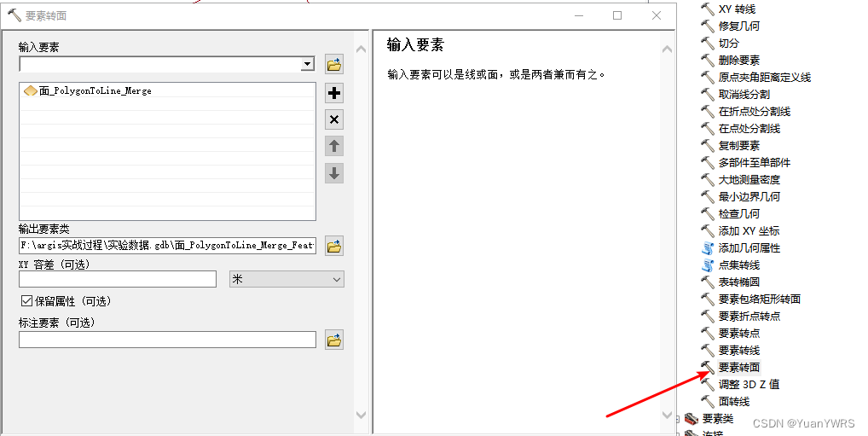The width and height of the screenshot is (868, 436).
Task: Open 原点夹角距离定义线 tool
Action: pos(765,77)
